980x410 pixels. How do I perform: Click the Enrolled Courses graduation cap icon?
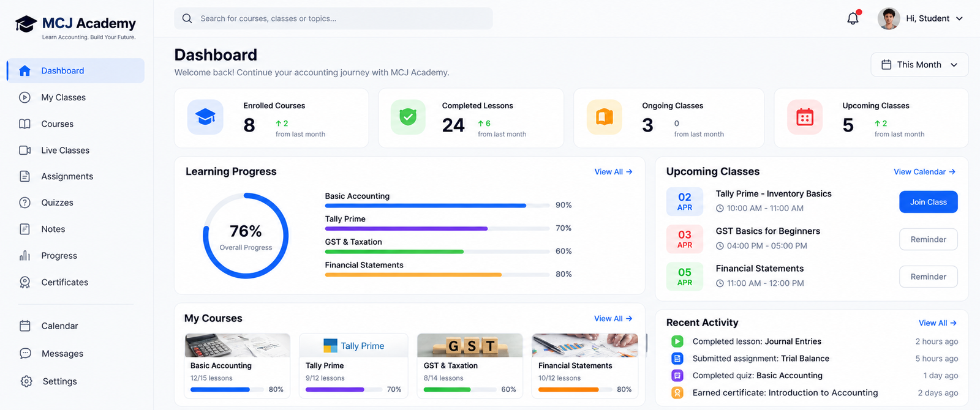coord(205,117)
